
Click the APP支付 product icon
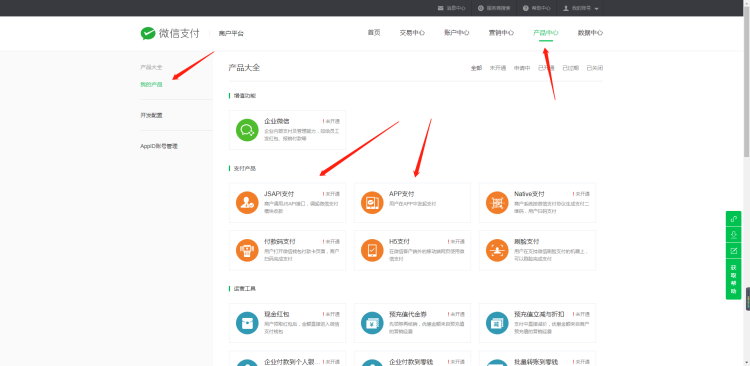pos(372,202)
